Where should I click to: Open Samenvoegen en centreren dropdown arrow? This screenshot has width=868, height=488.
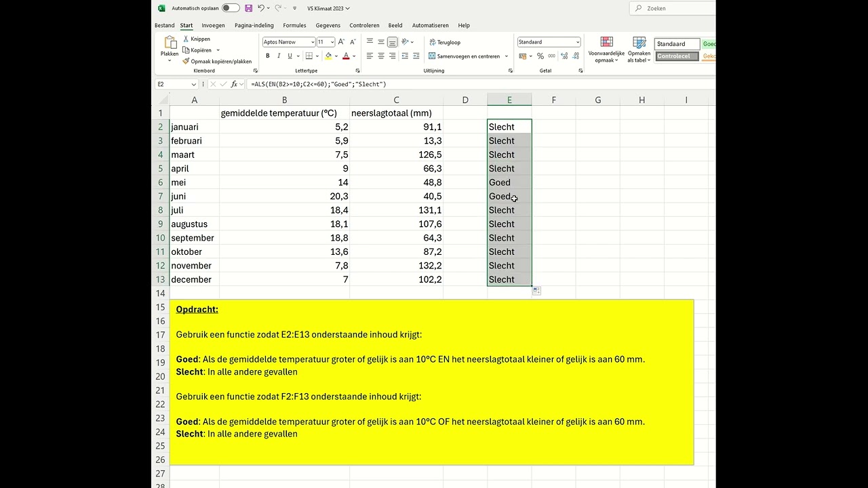507,56
